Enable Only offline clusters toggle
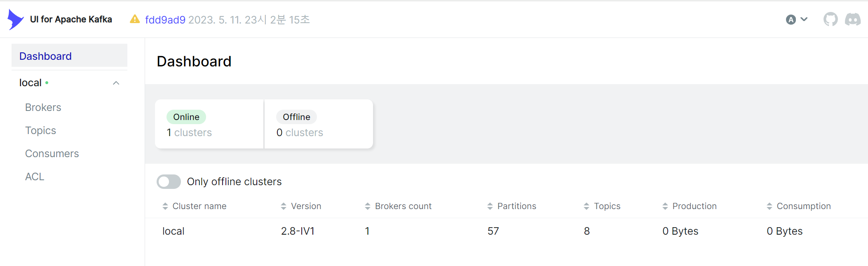Screen dimensions: 868x266 169,181
